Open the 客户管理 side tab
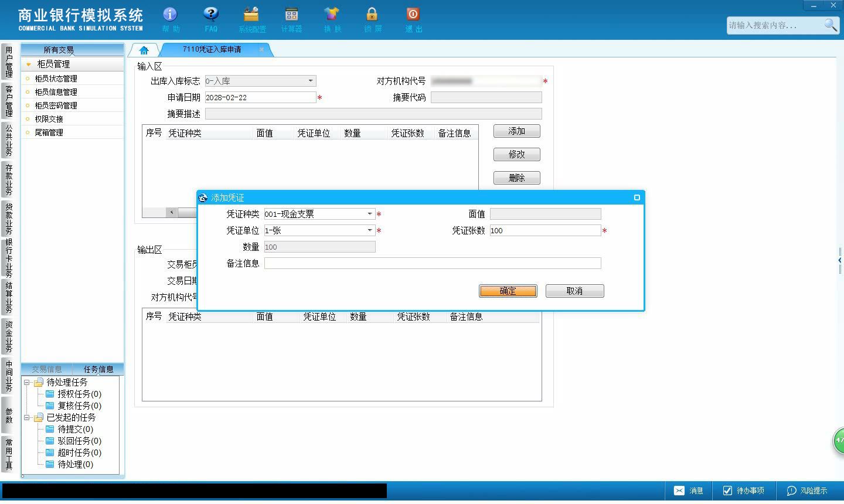 coord(9,101)
